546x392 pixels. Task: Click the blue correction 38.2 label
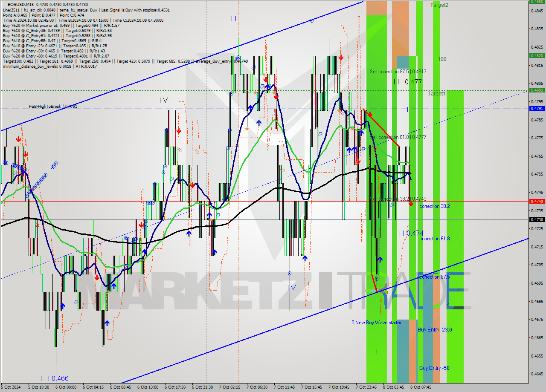(434, 206)
